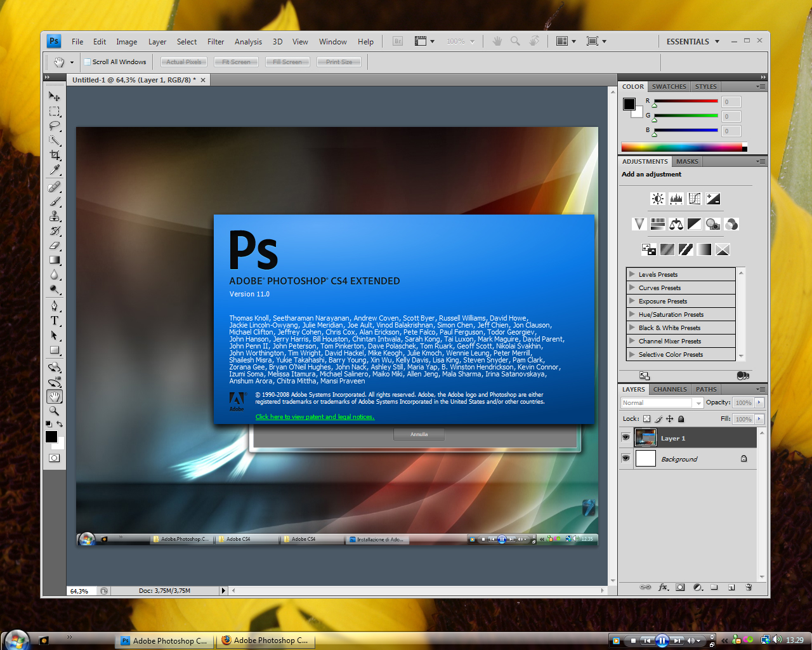812x650 pixels.
Task: Click the Fit Screen button
Action: click(x=236, y=62)
